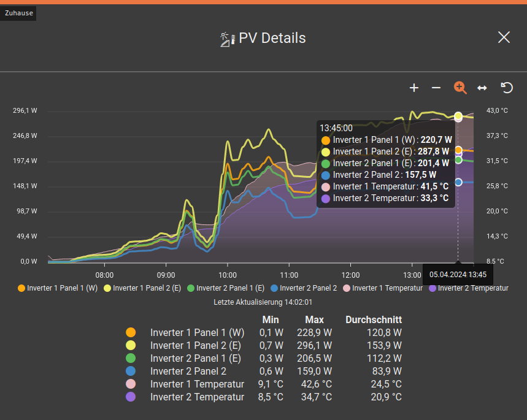Click the 42,6 °C max temperature value
The image size is (527, 420).
tap(317, 384)
